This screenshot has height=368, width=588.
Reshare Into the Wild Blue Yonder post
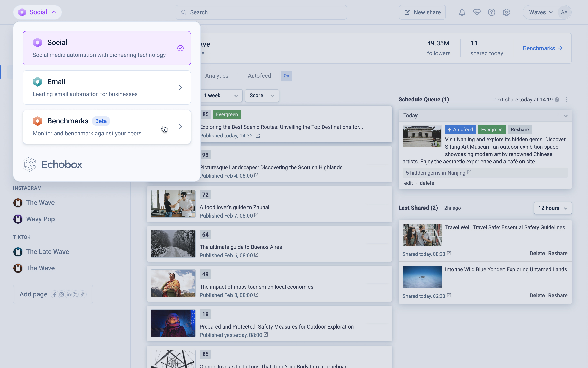tap(558, 295)
